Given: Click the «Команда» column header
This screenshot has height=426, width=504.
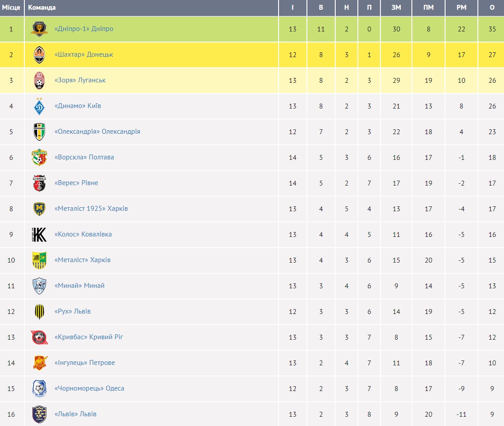Looking at the screenshot, I should click(42, 8).
